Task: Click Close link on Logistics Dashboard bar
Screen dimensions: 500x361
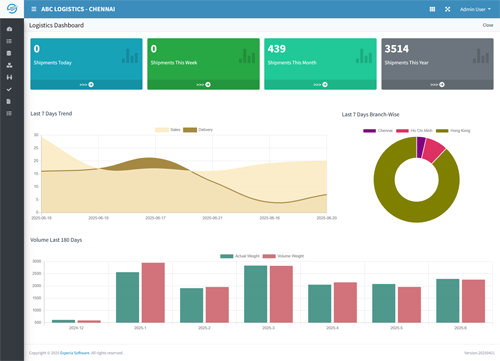Action: pyautogui.click(x=488, y=25)
